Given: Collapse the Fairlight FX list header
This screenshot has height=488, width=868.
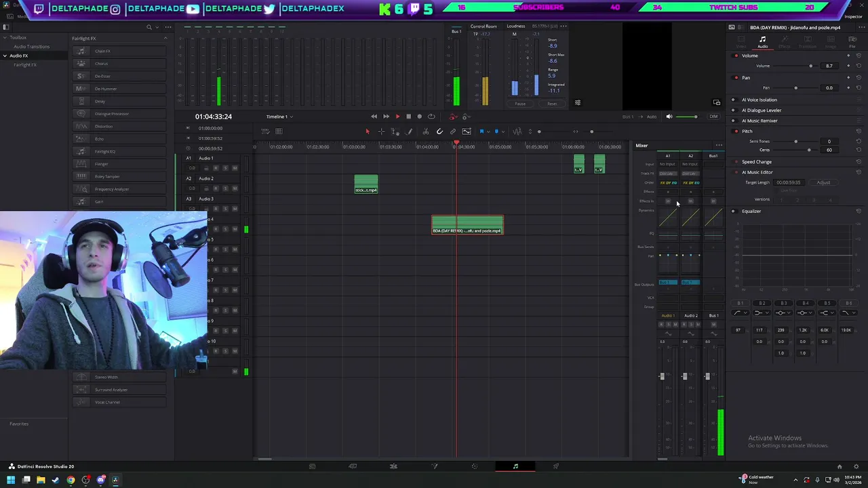Looking at the screenshot, I should (165, 38).
